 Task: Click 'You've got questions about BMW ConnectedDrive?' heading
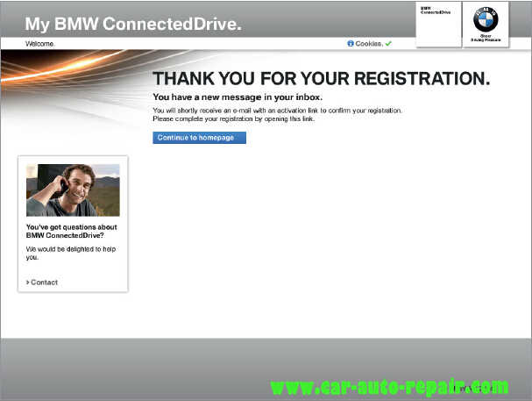pos(72,232)
